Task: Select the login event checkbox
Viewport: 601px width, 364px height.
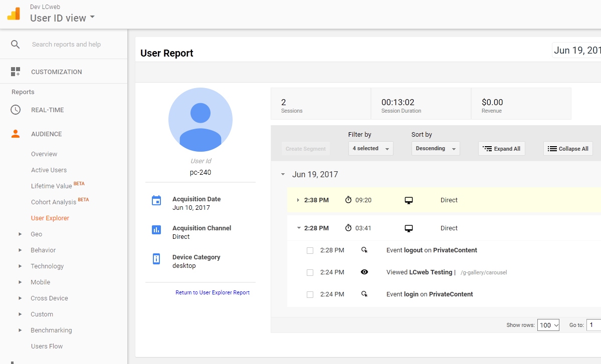Action: click(310, 294)
